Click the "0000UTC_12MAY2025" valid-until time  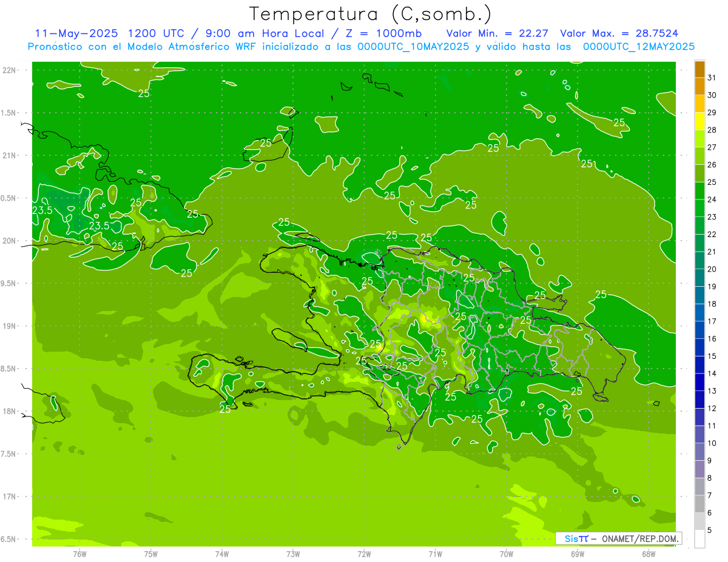639,46
